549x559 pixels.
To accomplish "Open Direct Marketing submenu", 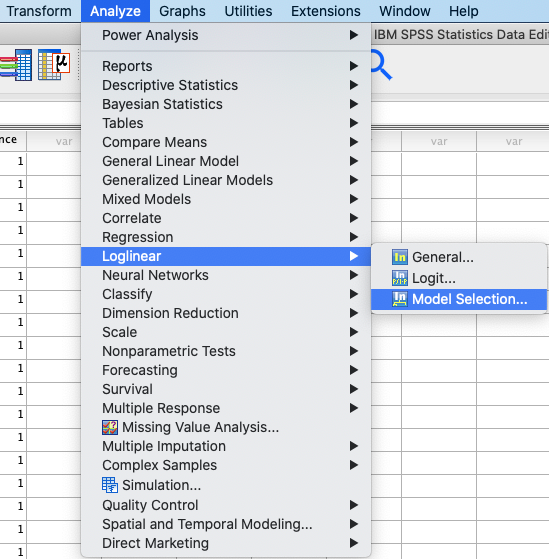I will 226,543.
